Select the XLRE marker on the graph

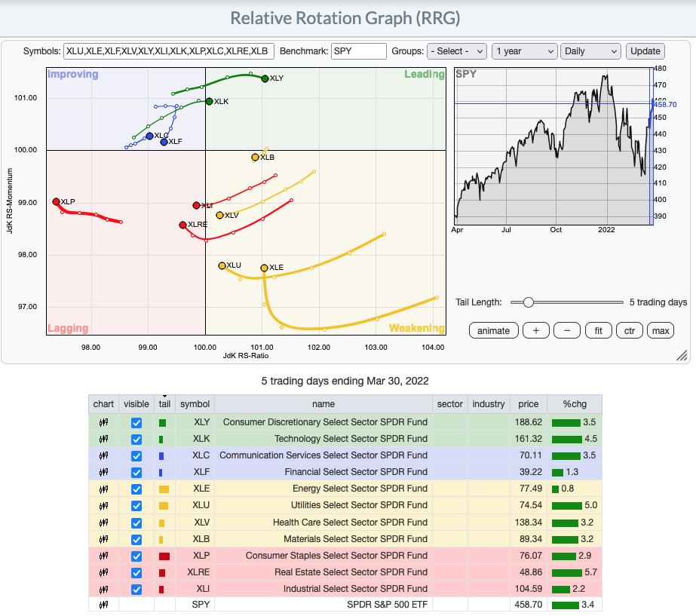click(x=182, y=225)
